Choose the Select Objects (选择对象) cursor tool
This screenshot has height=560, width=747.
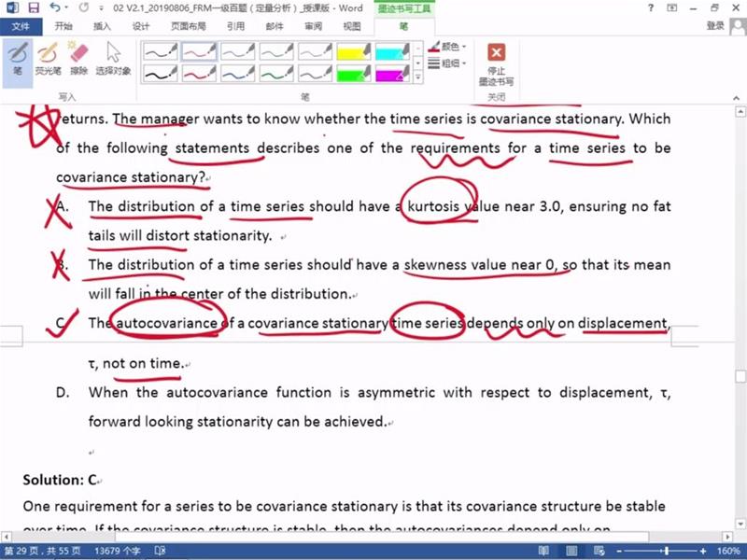pyautogui.click(x=113, y=59)
